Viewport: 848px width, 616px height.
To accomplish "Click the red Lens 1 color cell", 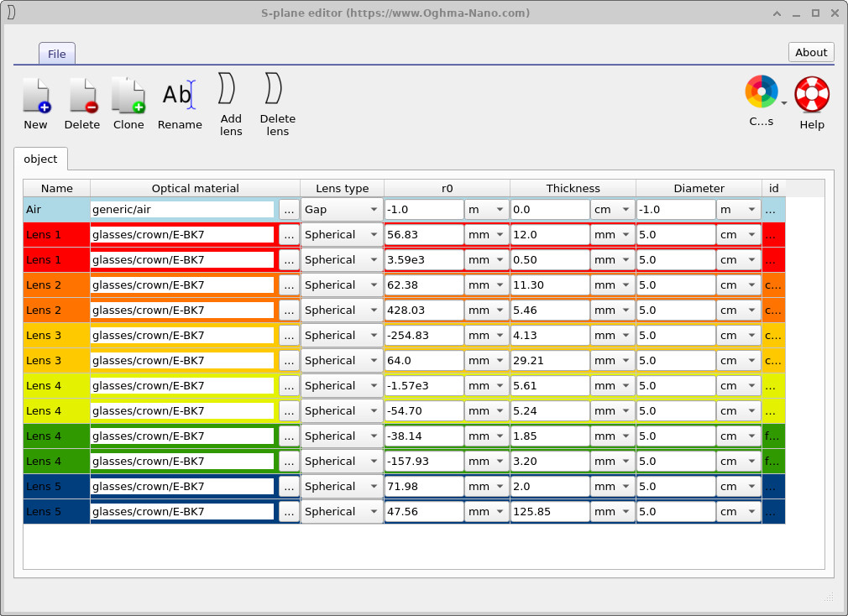I will (x=55, y=234).
